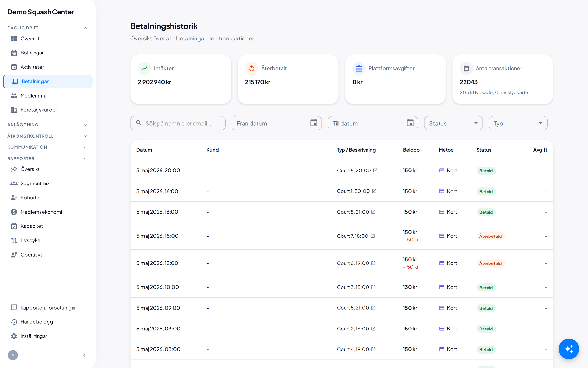Select Betalningar in the sidebar

pos(48,81)
